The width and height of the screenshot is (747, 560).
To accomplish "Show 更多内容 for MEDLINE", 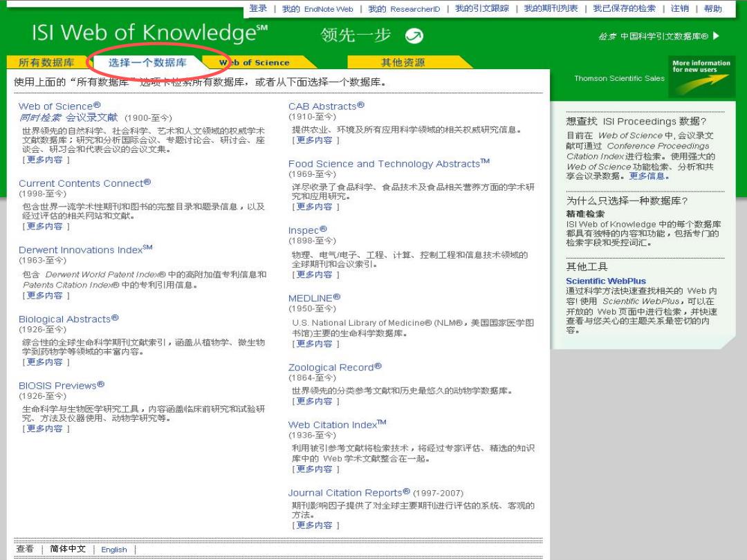I will 315,344.
